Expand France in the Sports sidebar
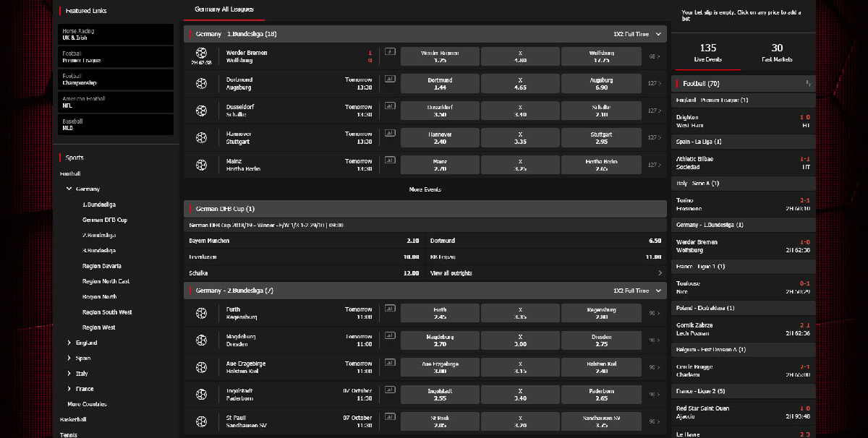Screen dimensions: 868x438 pyautogui.click(x=69, y=389)
